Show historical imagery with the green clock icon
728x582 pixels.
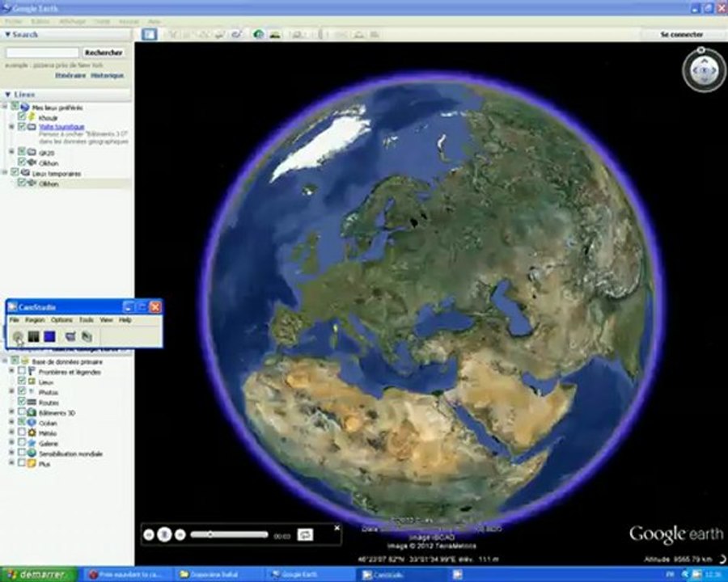(x=259, y=34)
